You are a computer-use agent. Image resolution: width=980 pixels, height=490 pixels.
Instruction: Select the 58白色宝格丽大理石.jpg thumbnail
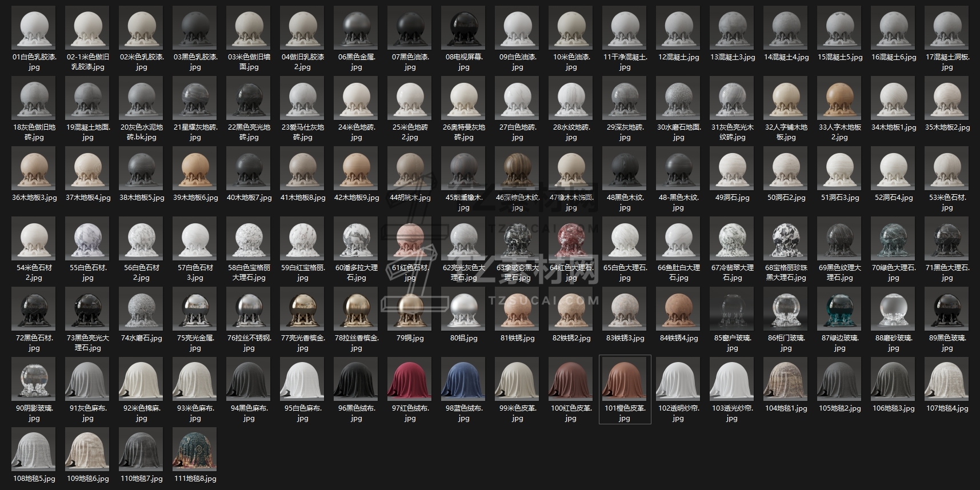point(249,239)
